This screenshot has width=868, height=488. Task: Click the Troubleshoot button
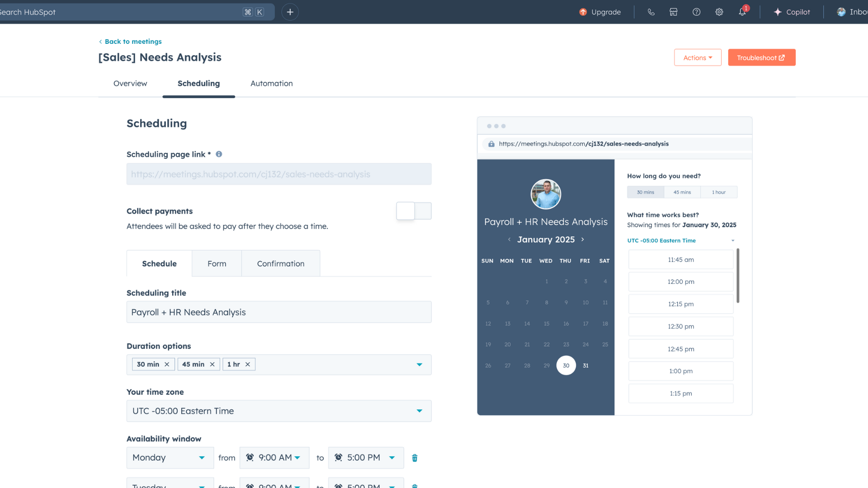tap(761, 58)
